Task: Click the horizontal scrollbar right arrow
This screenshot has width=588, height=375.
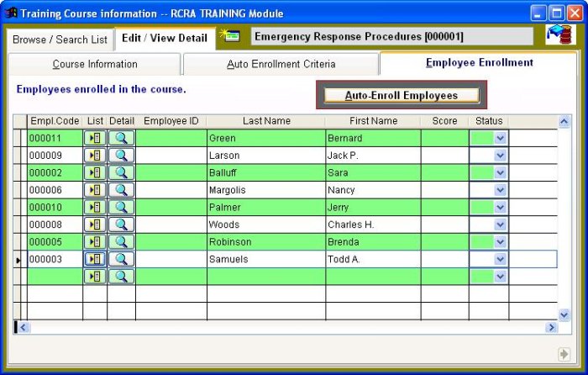Action: point(552,327)
